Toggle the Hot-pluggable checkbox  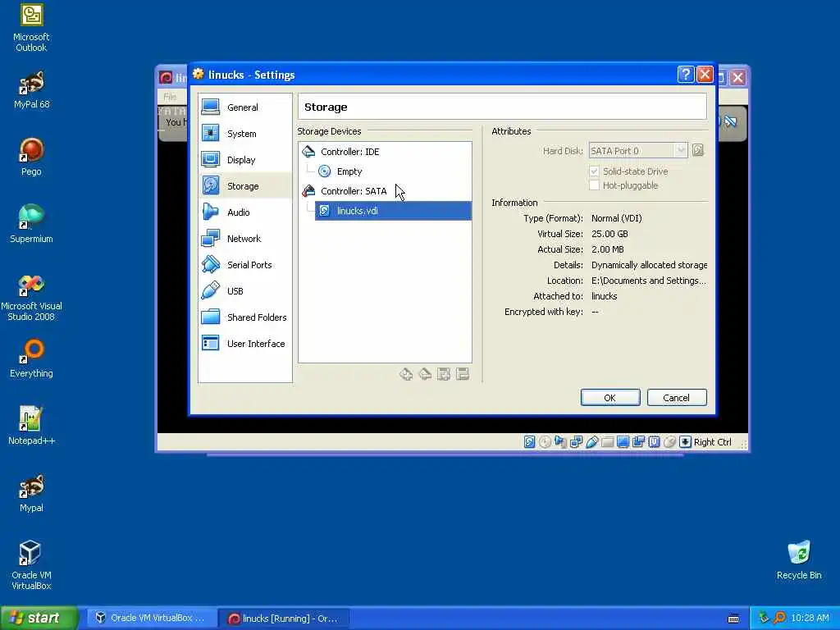pyautogui.click(x=594, y=185)
